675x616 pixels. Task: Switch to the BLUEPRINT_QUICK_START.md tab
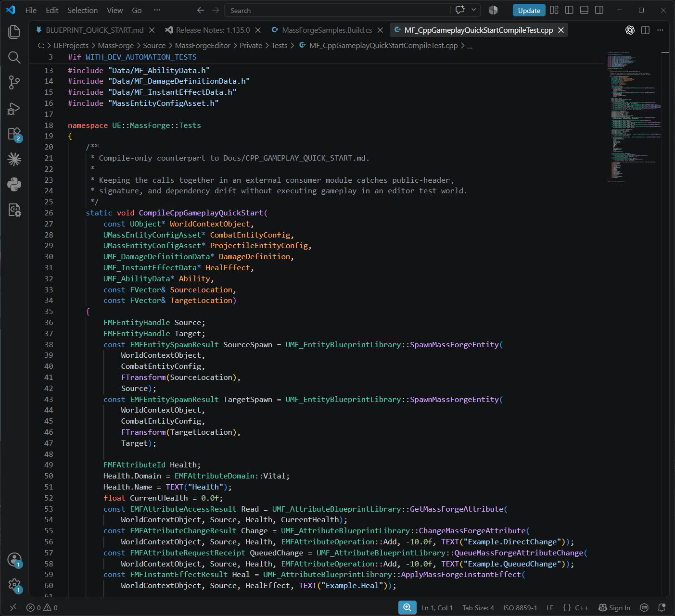click(94, 30)
